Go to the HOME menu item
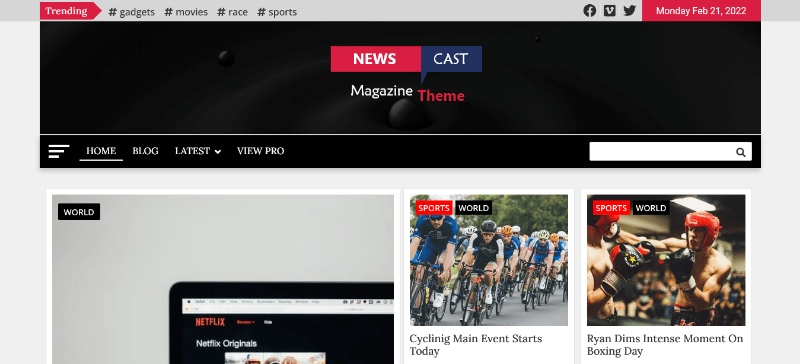The width and height of the screenshot is (800, 364). click(x=101, y=151)
